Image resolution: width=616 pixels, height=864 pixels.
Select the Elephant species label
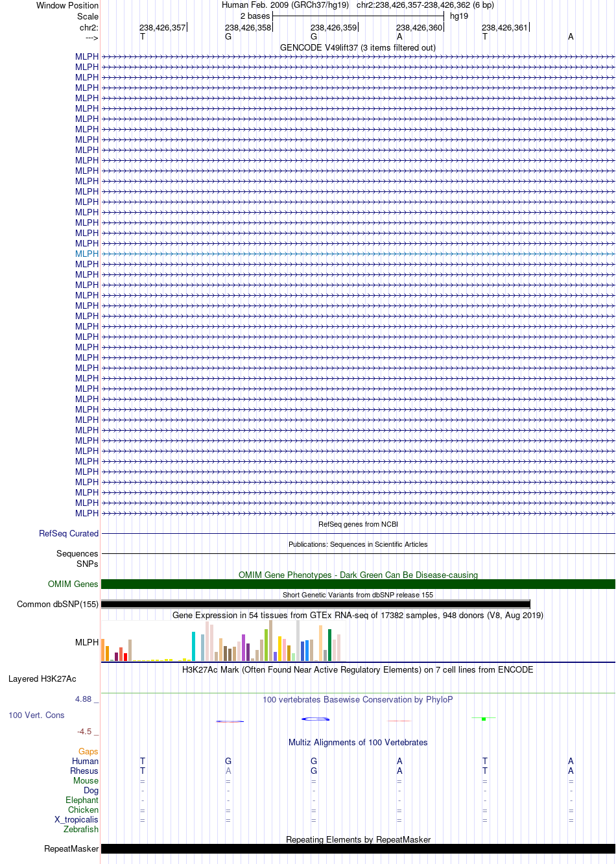point(82,800)
